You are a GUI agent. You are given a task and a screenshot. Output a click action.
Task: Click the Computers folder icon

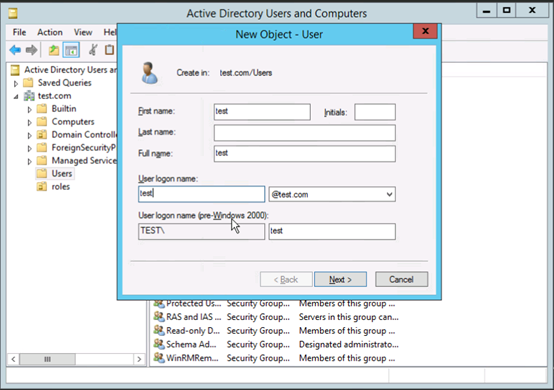pyautogui.click(x=42, y=122)
